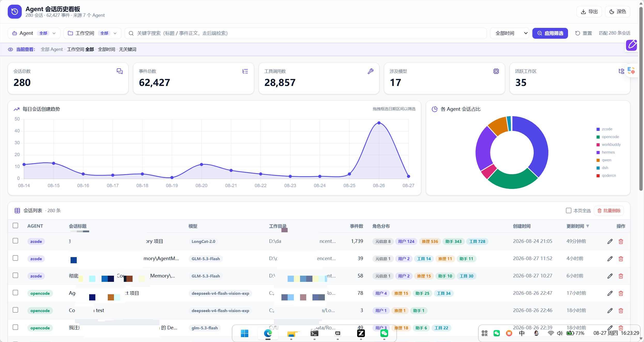Select checkbox for the 58-event zcode row
Viewport: 644px width, 342px height.
pyautogui.click(x=16, y=275)
